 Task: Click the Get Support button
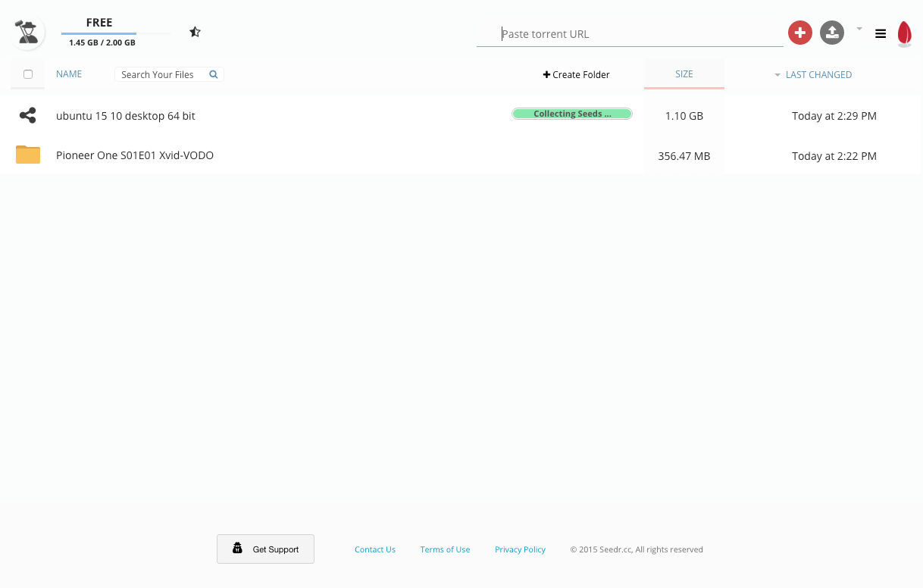tap(265, 549)
